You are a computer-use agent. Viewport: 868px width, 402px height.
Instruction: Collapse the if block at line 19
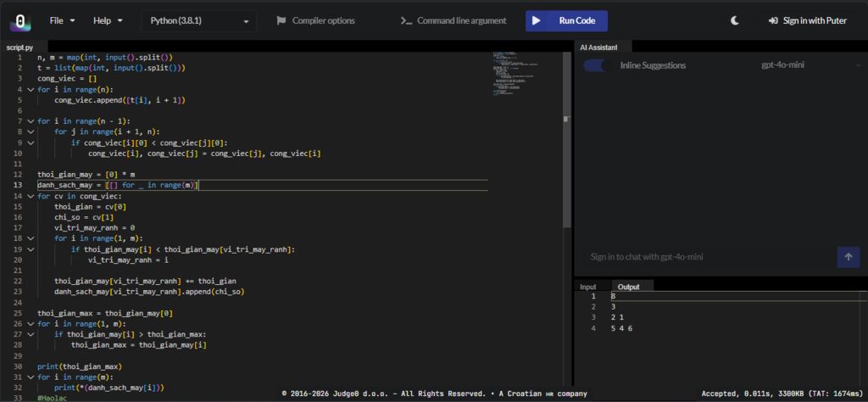coord(31,249)
